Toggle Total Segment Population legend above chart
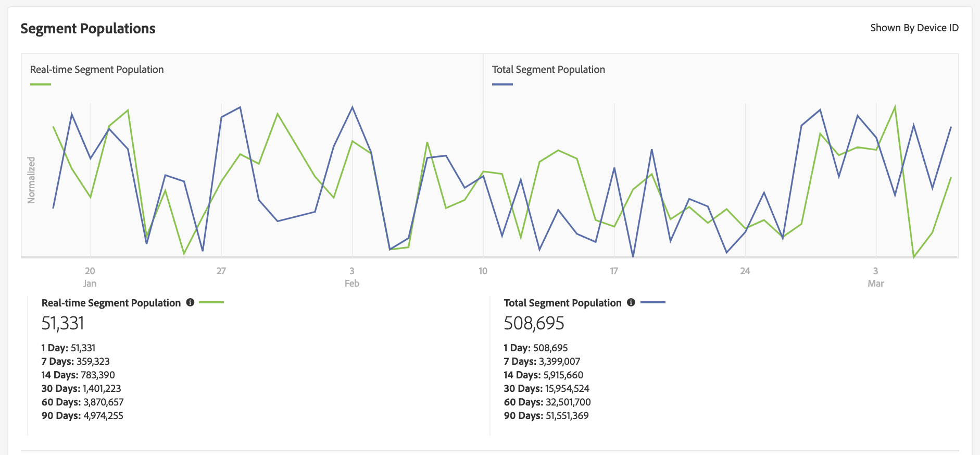980x455 pixels. [x=548, y=69]
